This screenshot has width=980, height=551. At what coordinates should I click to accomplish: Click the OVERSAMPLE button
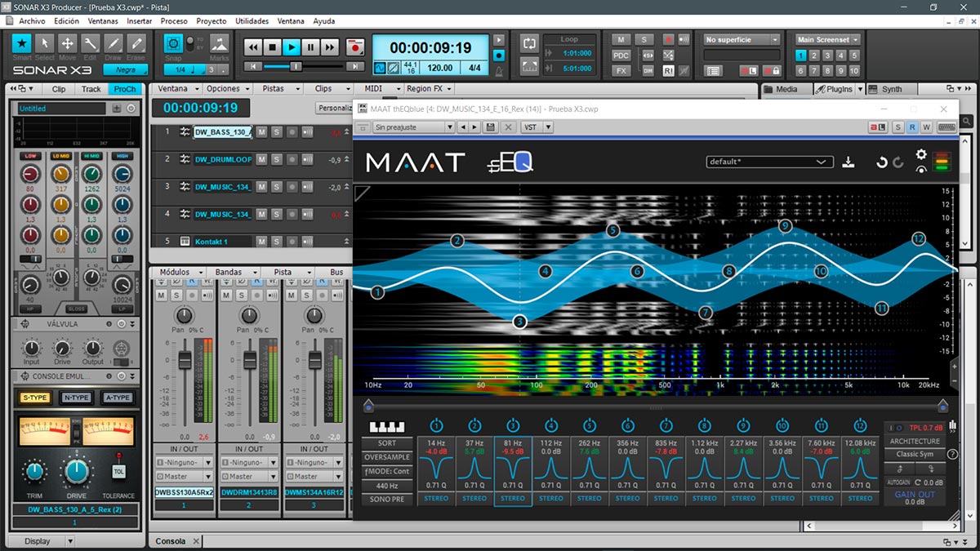(x=386, y=458)
